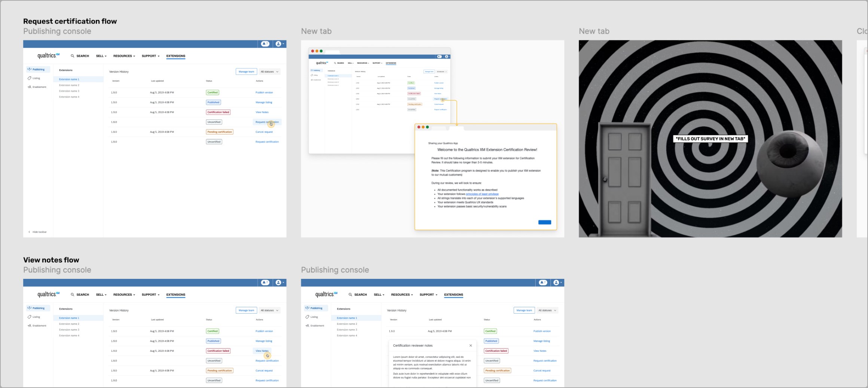Click the green window dot on the survey tab mockup
The width and height of the screenshot is (868, 388).
pos(427,127)
